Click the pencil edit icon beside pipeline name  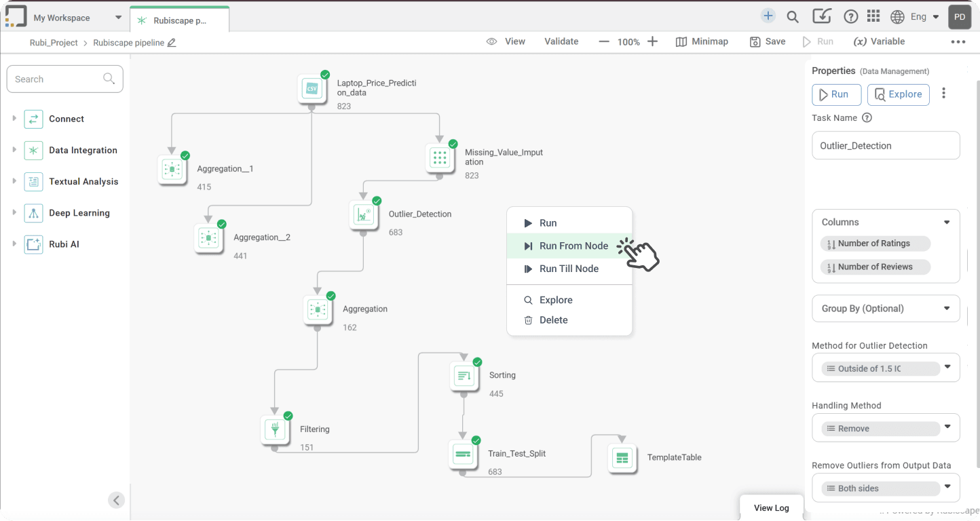coord(172,43)
